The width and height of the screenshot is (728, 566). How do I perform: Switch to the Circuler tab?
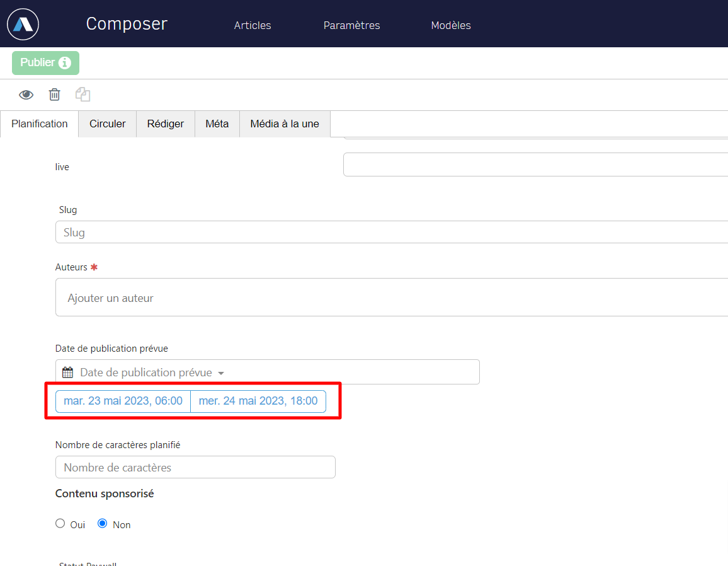[107, 124]
